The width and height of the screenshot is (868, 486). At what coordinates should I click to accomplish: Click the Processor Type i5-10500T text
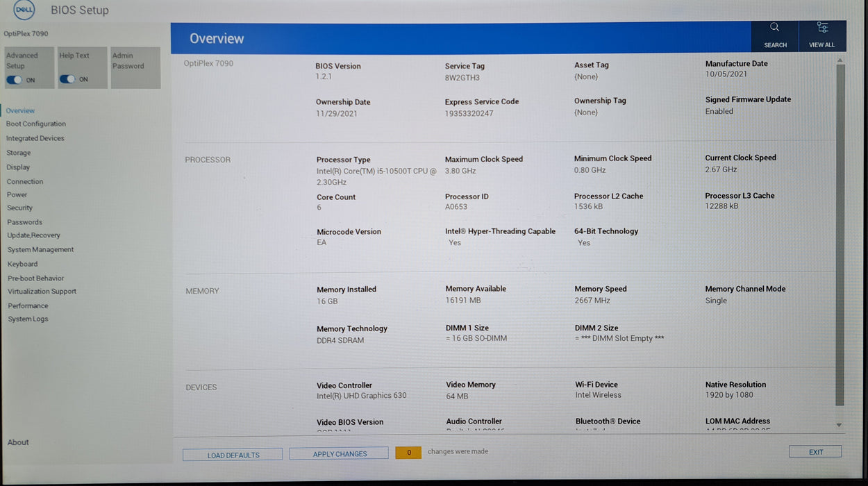point(377,176)
